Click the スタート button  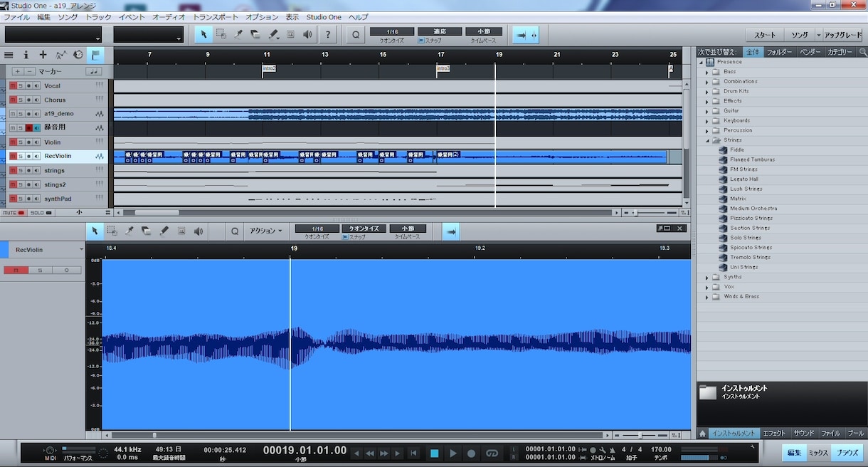(x=765, y=35)
